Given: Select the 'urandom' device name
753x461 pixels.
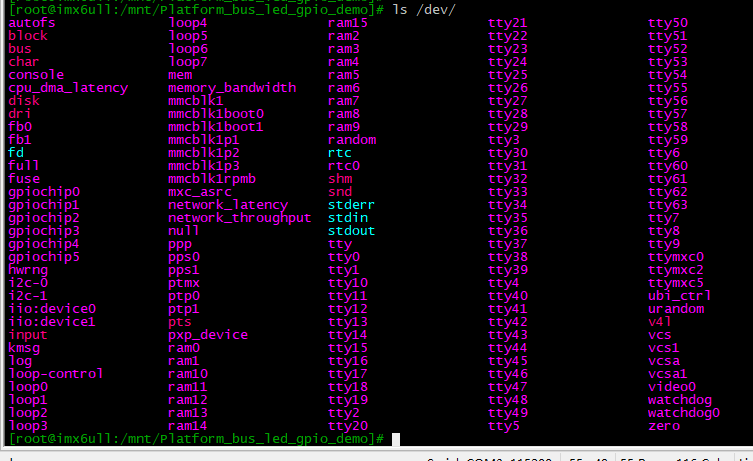Looking at the screenshot, I should pyautogui.click(x=676, y=309).
